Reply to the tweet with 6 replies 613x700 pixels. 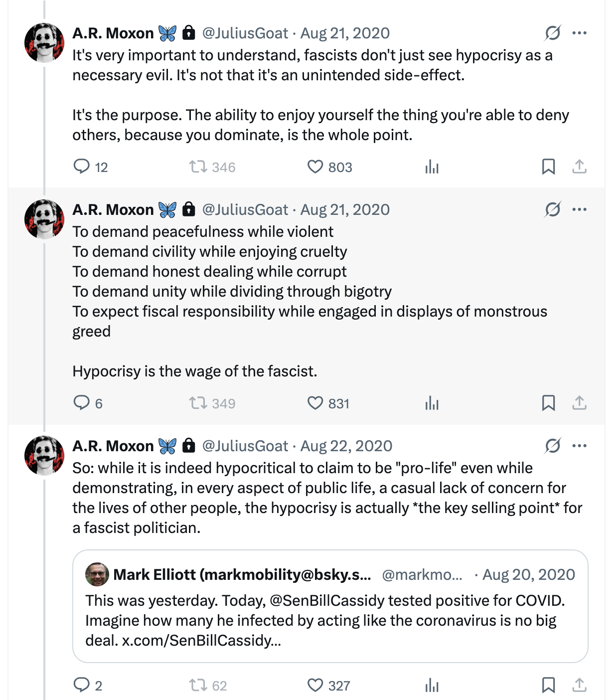81,403
